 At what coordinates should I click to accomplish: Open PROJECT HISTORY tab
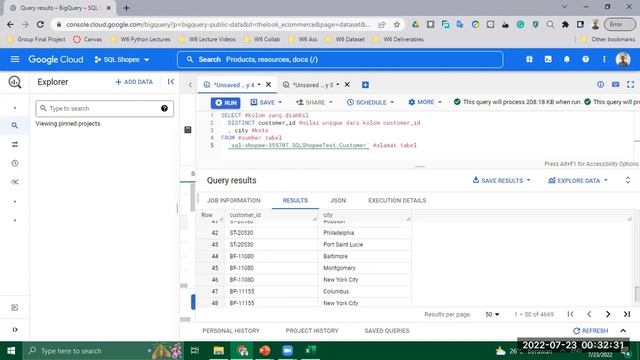312,331
